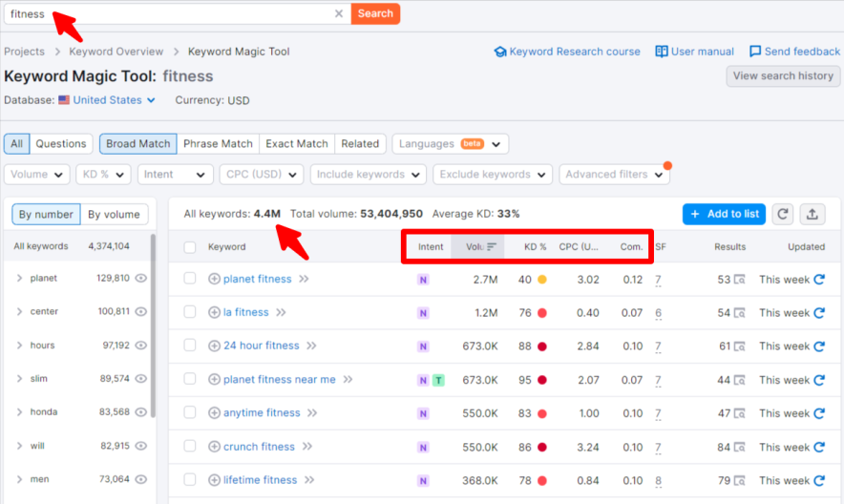This screenshot has height=504, width=844.
Task: Check the 24 hour fitness row checkbox
Action: (x=189, y=346)
